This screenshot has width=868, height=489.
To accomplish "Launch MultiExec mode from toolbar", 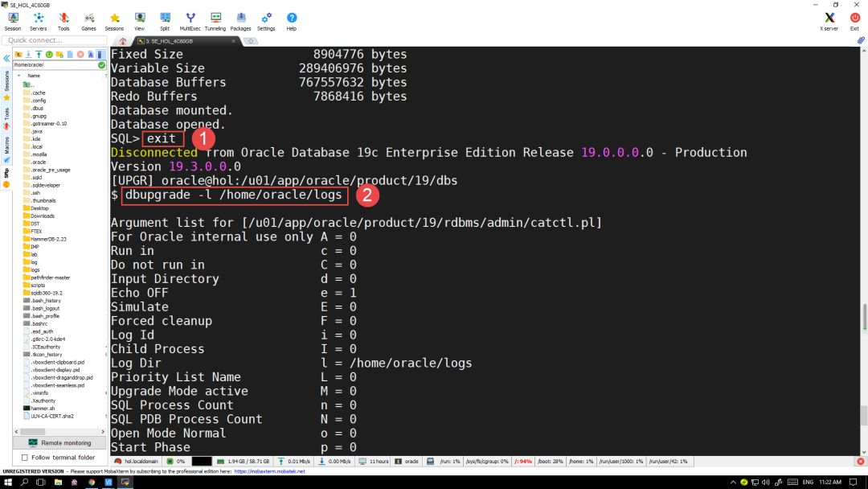I will [190, 22].
